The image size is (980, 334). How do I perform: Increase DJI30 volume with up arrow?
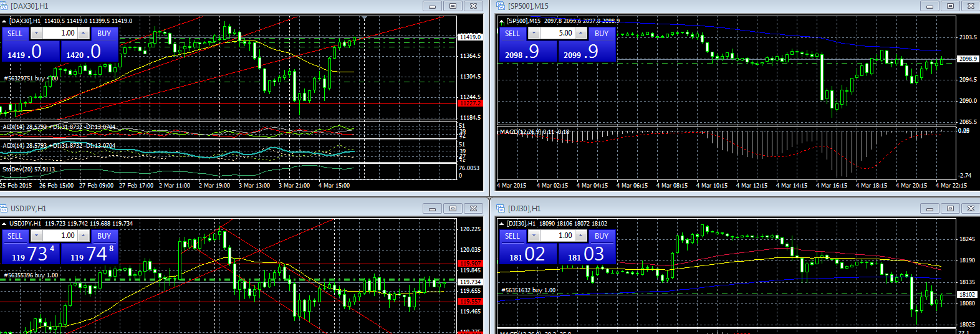[x=581, y=236]
